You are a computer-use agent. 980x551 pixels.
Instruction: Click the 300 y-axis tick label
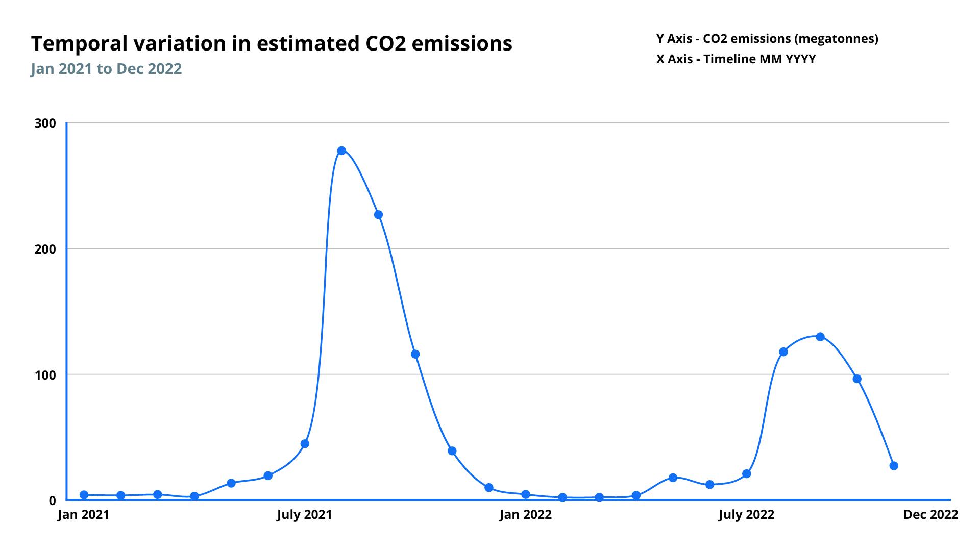(45, 123)
